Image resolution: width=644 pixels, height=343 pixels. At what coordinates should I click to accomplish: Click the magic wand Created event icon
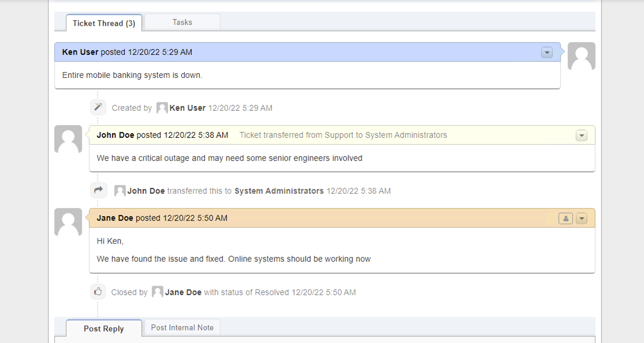click(98, 107)
